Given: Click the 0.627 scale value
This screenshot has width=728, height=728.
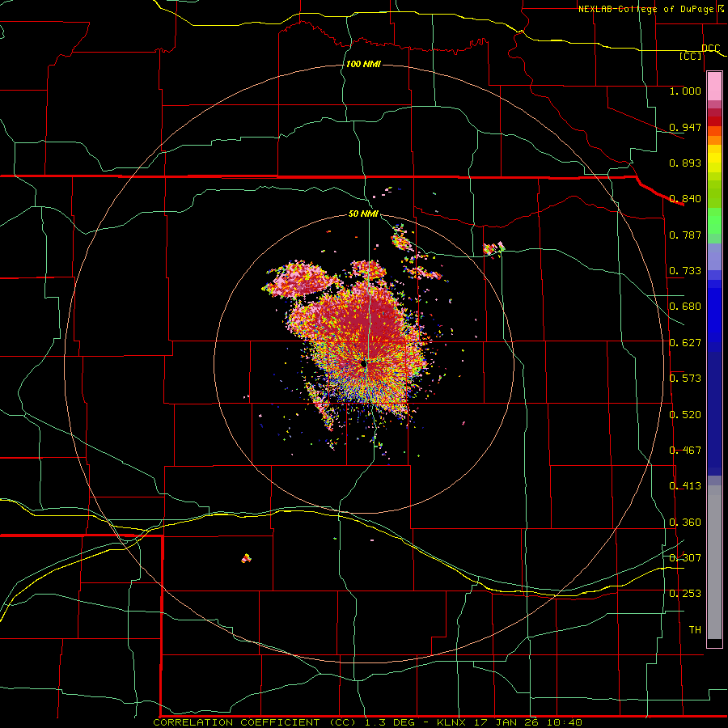Looking at the screenshot, I should coord(685,343).
